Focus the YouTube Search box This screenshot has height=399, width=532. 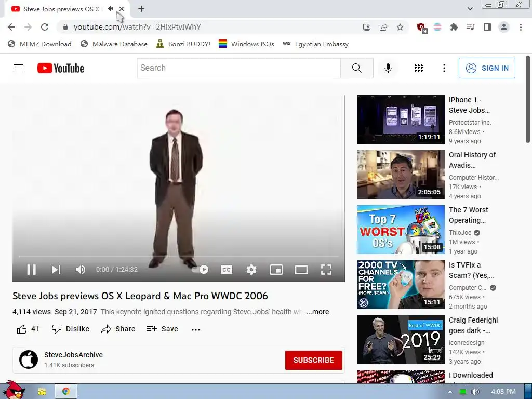point(239,68)
